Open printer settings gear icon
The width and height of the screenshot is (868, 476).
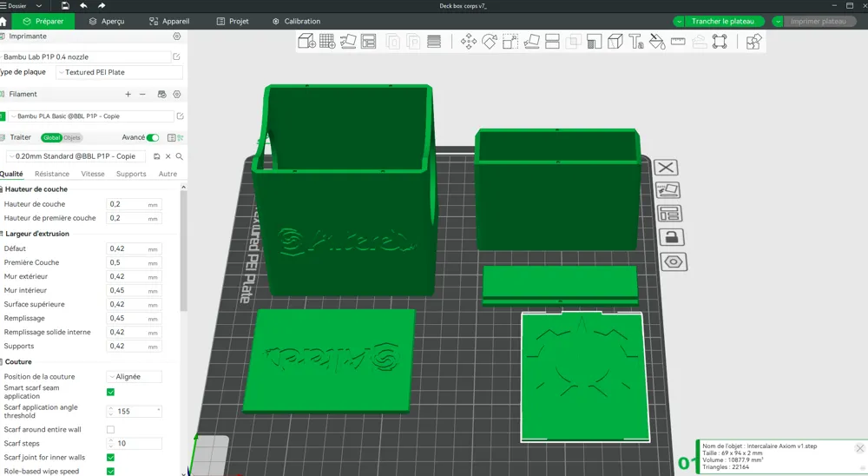(x=176, y=36)
